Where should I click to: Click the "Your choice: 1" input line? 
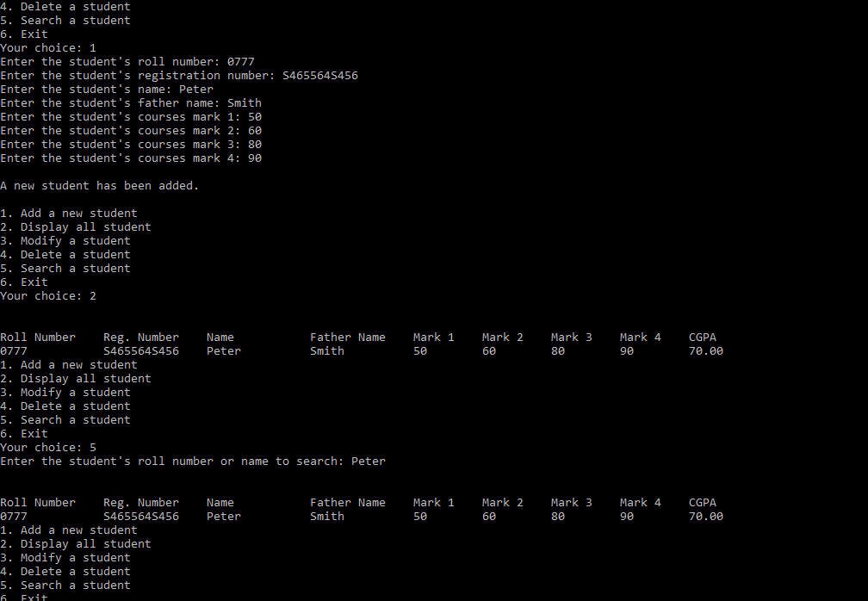point(48,48)
